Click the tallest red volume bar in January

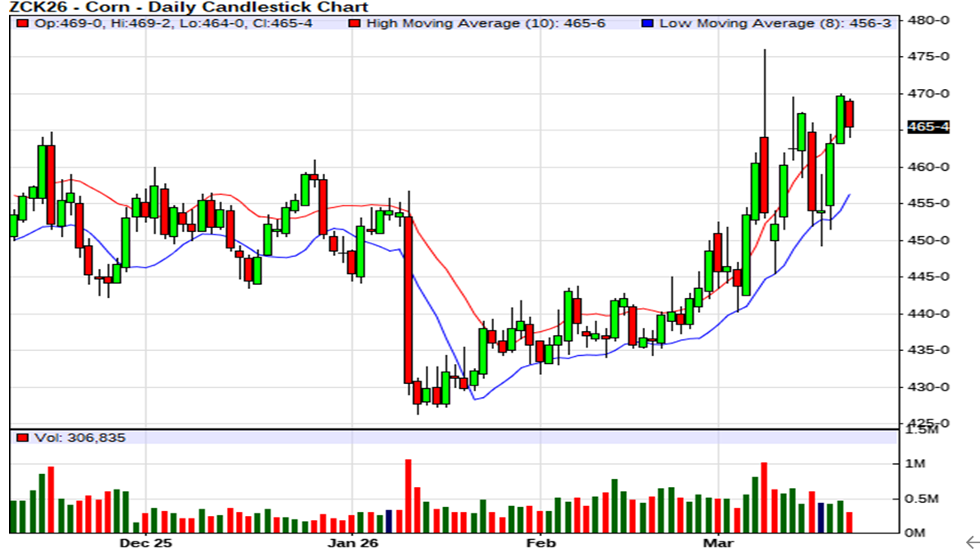(x=408, y=496)
